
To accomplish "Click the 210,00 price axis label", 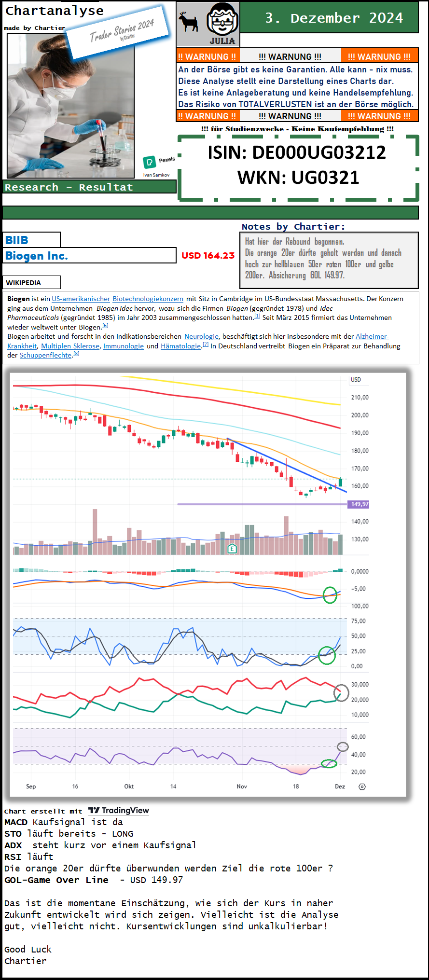I will (360, 398).
